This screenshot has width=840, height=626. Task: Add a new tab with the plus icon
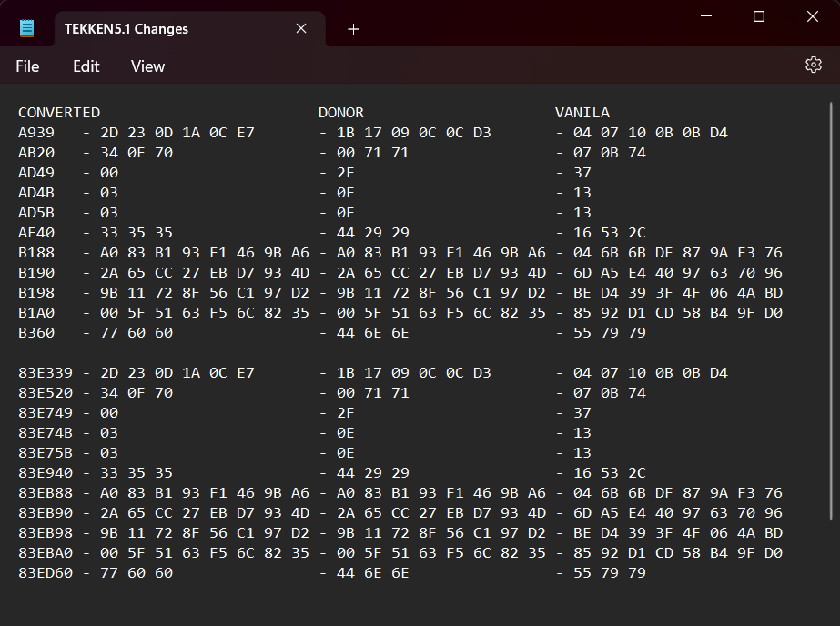click(354, 29)
